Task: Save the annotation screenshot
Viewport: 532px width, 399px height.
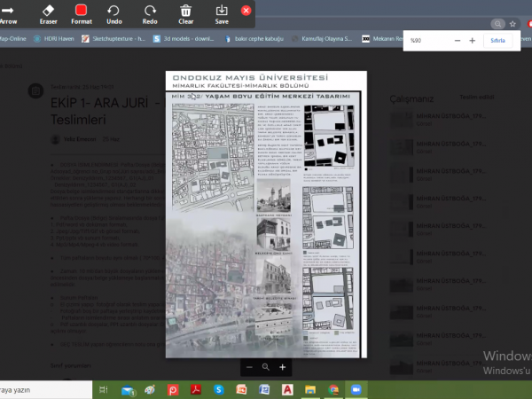Action: (x=222, y=15)
